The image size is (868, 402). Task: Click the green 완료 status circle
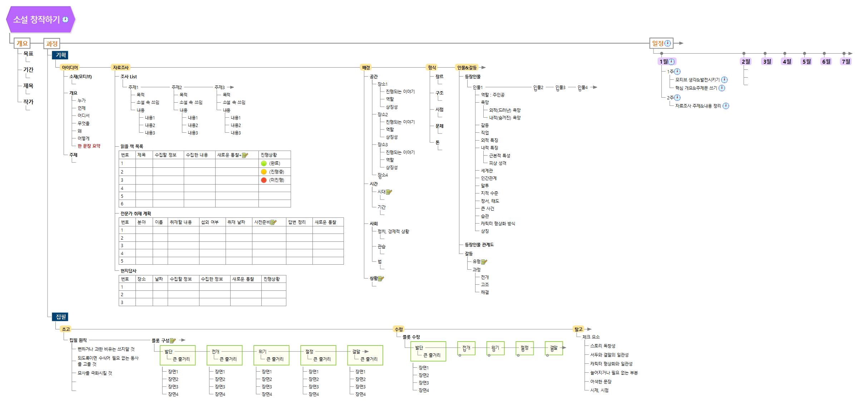(x=264, y=163)
